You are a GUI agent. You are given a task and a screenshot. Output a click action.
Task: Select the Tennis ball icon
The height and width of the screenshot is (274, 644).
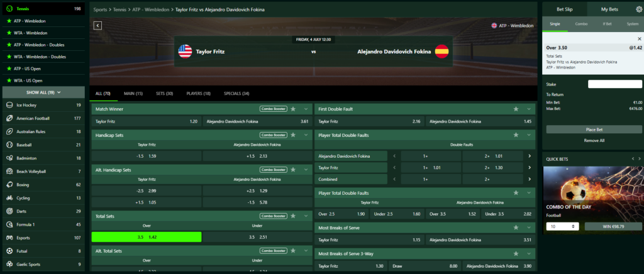click(x=9, y=9)
